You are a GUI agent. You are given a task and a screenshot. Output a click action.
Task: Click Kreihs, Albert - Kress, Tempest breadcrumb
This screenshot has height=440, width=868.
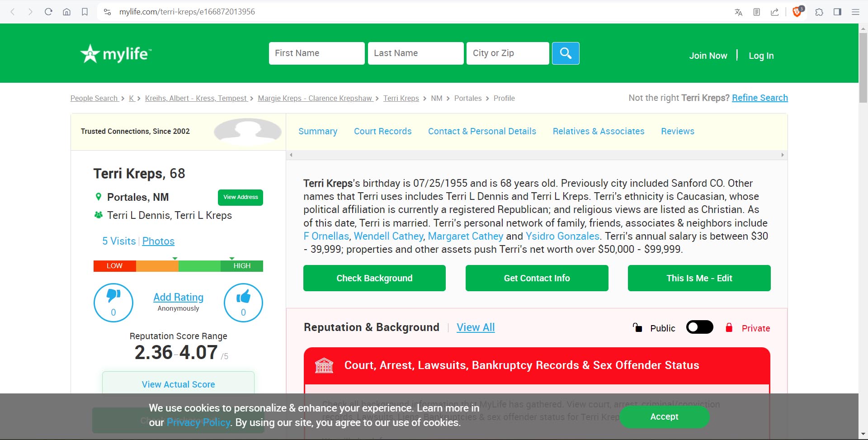pos(196,98)
